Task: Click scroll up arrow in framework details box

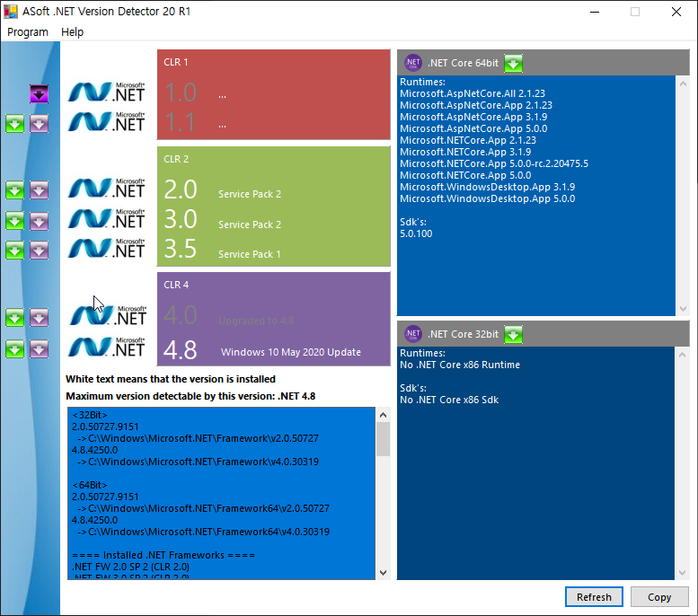Action: [x=383, y=415]
